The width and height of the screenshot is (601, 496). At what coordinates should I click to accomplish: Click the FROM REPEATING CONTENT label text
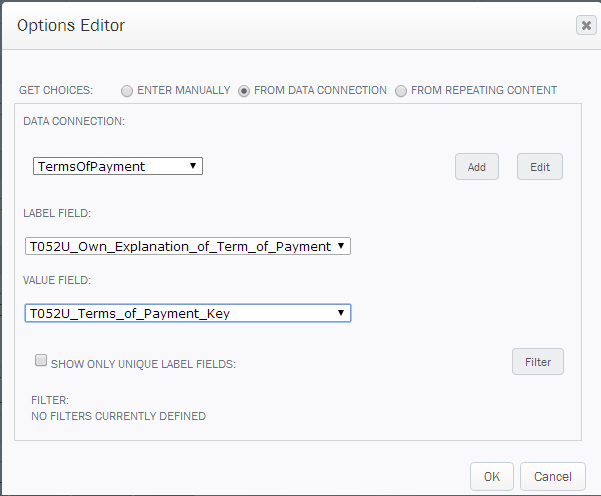coord(484,90)
